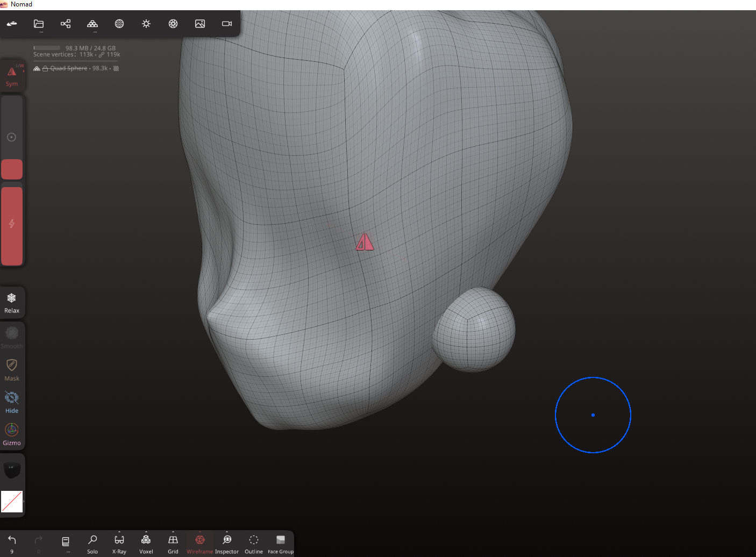Open the black matcap material preview
Viewport: 756px width, 557px height.
tap(12, 469)
